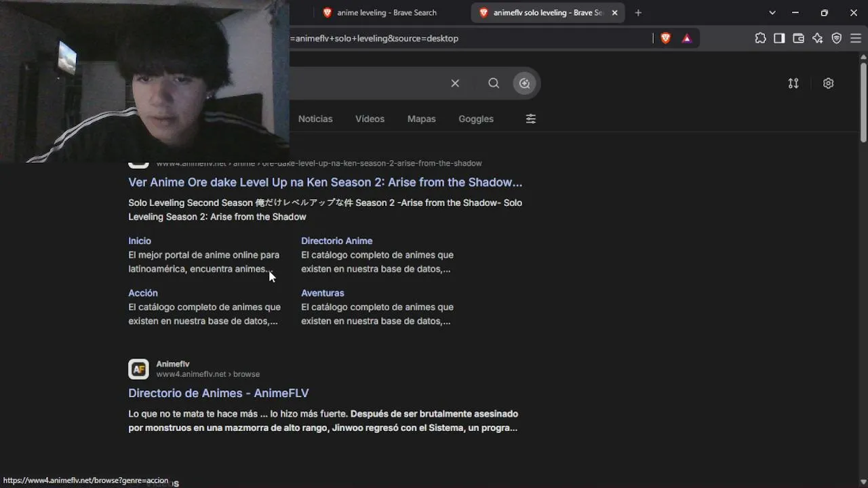Click the Animeflv site name label

pos(173,364)
